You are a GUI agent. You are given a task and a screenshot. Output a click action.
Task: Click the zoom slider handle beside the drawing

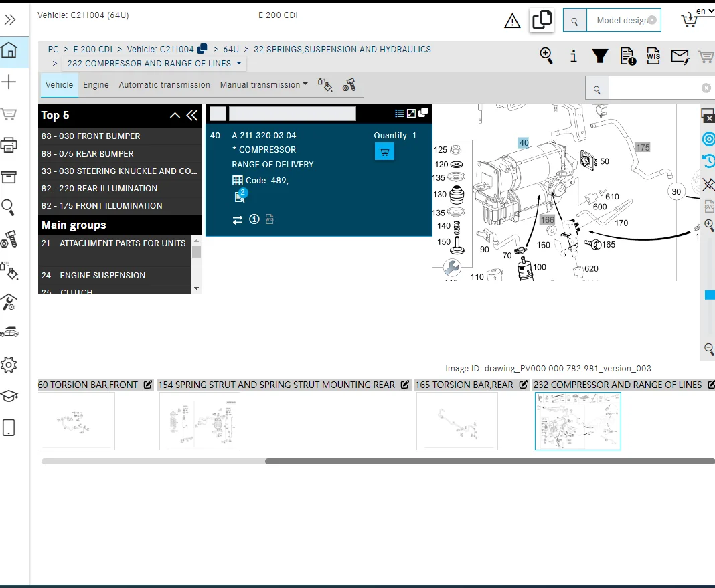click(x=710, y=295)
